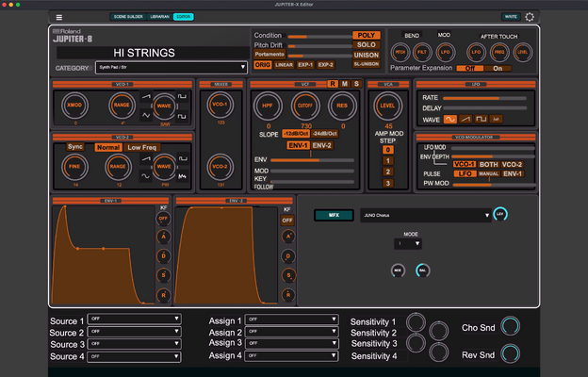Open the MFX MODE dropdown
588x377 pixels.
coord(408,244)
